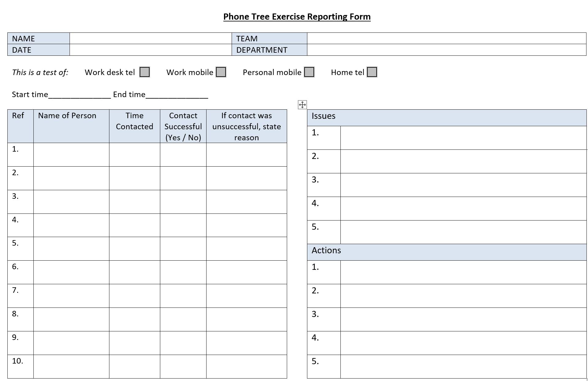
Task: Click Name of Person cell in row 1
Action: point(71,155)
